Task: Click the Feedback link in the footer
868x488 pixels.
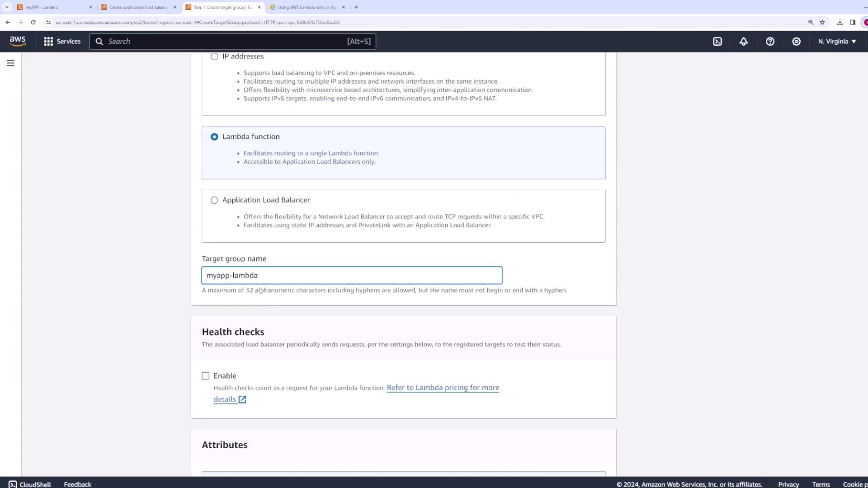Action: click(77, 484)
